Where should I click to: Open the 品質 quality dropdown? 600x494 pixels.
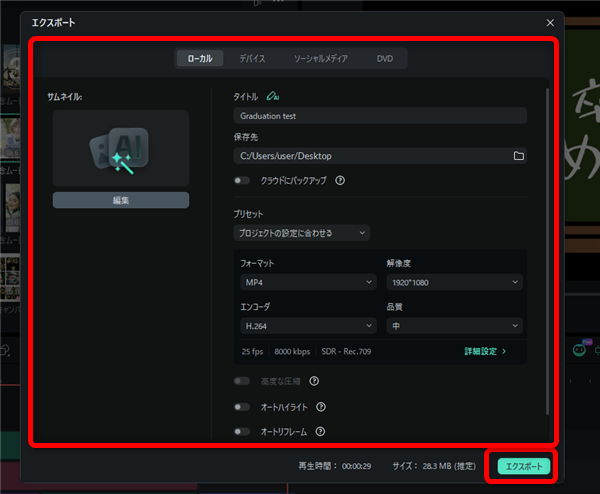pyautogui.click(x=453, y=326)
